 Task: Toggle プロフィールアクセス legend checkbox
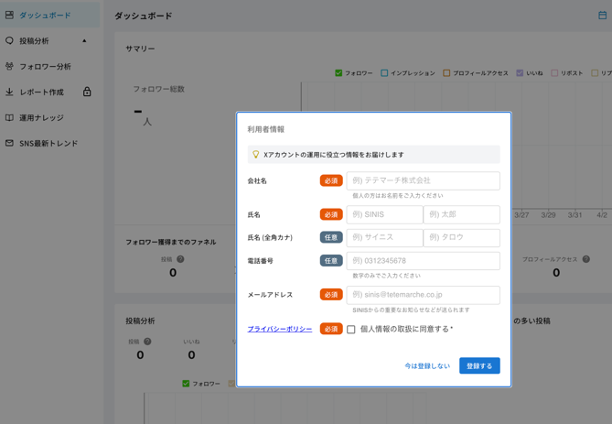click(x=447, y=73)
